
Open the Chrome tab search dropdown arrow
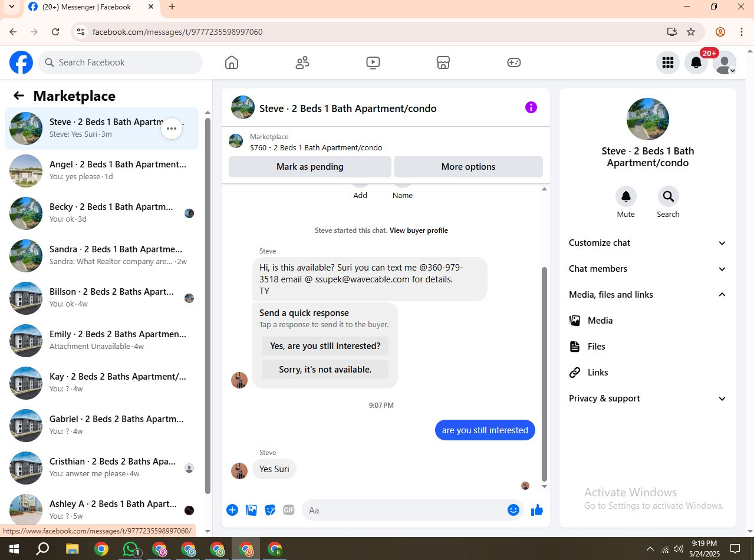click(x=11, y=7)
